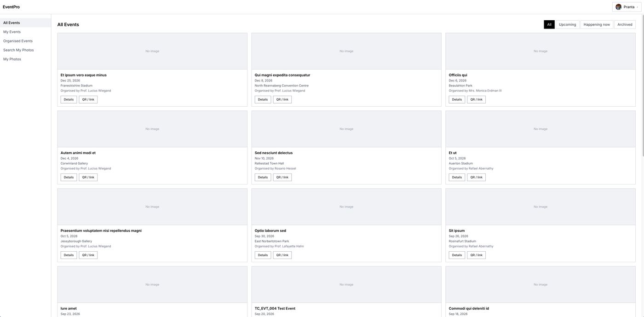644x317 pixels.
Task: Open Details for Et ut event
Action: tap(457, 177)
